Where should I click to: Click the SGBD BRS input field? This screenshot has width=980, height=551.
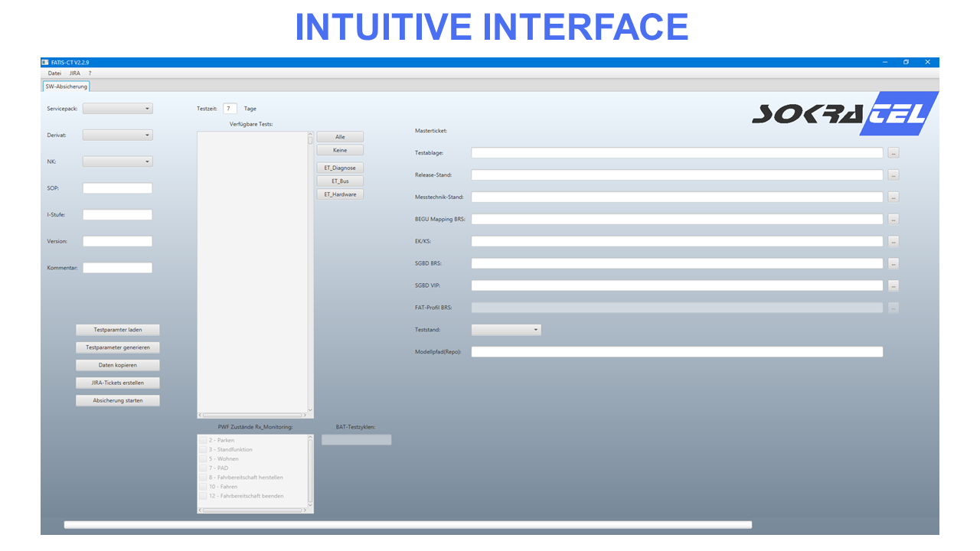coord(677,263)
